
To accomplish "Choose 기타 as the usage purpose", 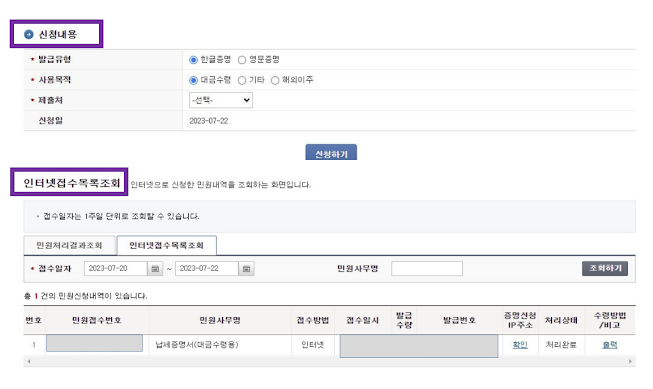I will (x=242, y=80).
